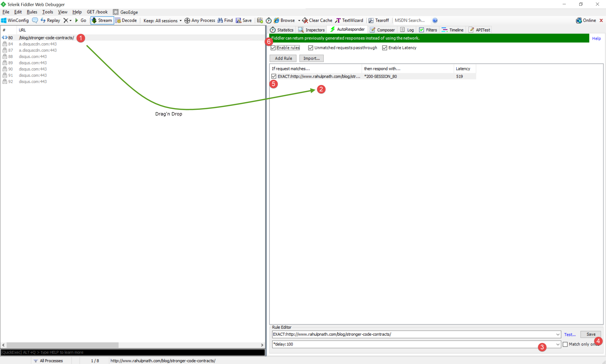The height and width of the screenshot is (364, 606).
Task: Save the rule in Rule Editor
Action: pos(591,334)
